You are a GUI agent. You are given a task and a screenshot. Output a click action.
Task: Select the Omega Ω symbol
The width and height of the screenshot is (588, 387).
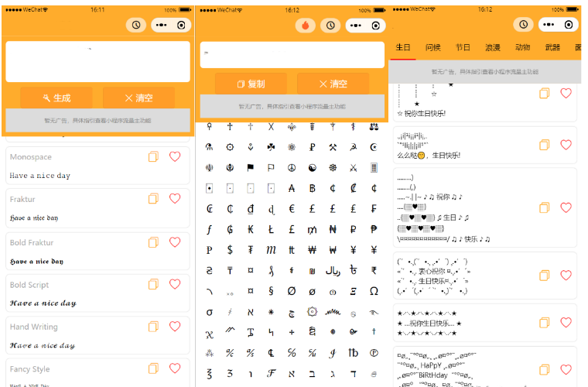374,291
